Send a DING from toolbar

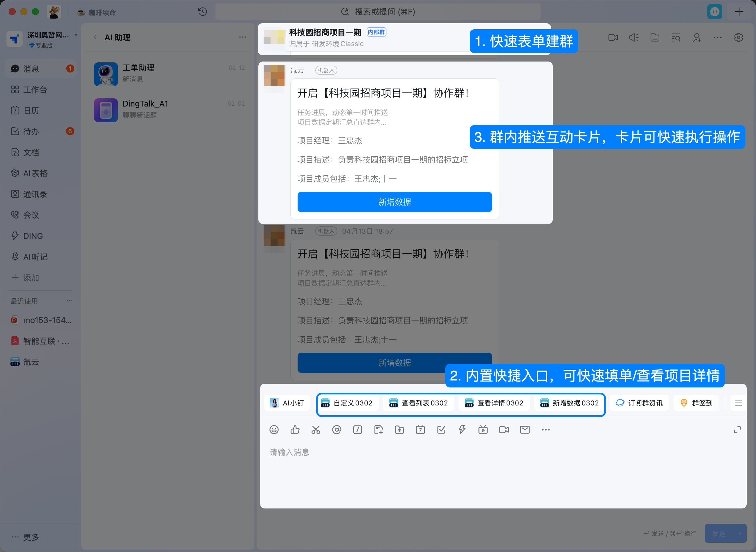pyautogui.click(x=462, y=430)
